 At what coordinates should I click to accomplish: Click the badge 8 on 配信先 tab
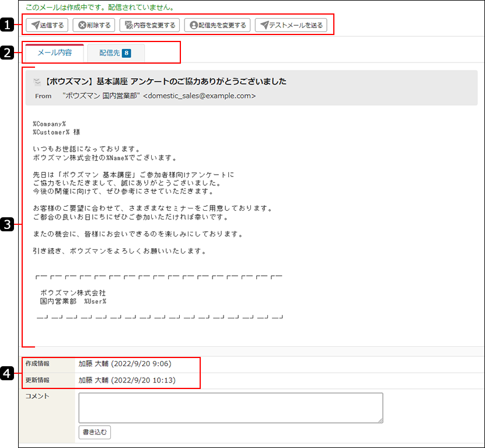[127, 53]
